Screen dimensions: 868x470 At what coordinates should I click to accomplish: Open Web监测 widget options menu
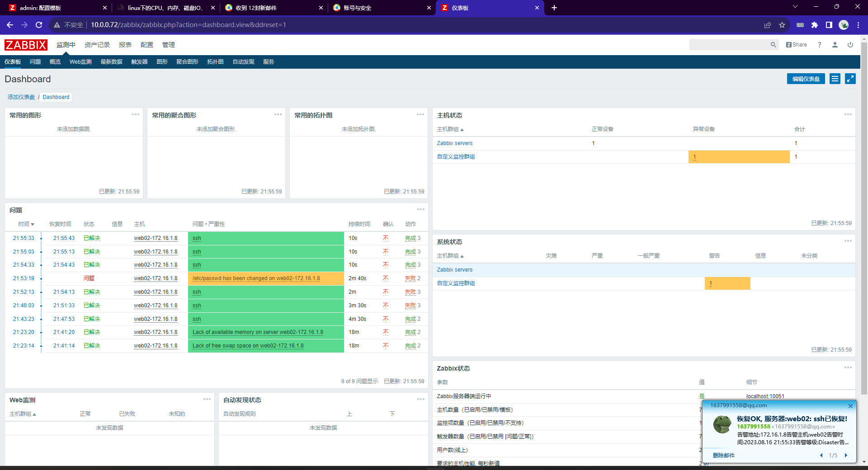(x=207, y=399)
